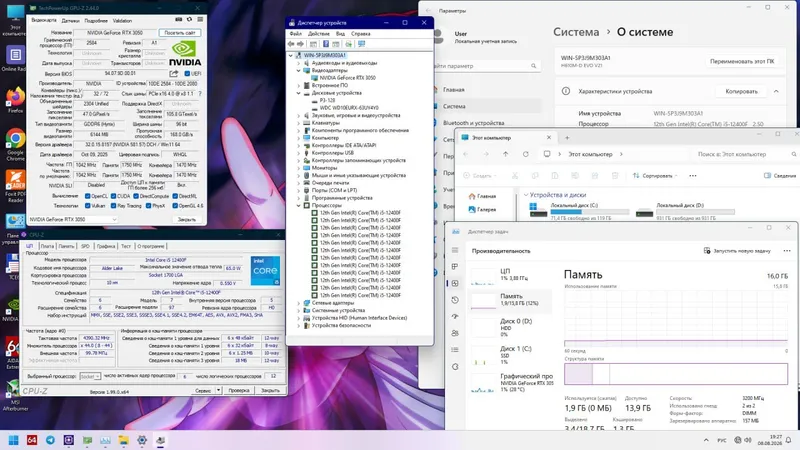The image size is (800, 450).
Task: Open Details icon in Task Manager sidebar
Action: click(455, 350)
